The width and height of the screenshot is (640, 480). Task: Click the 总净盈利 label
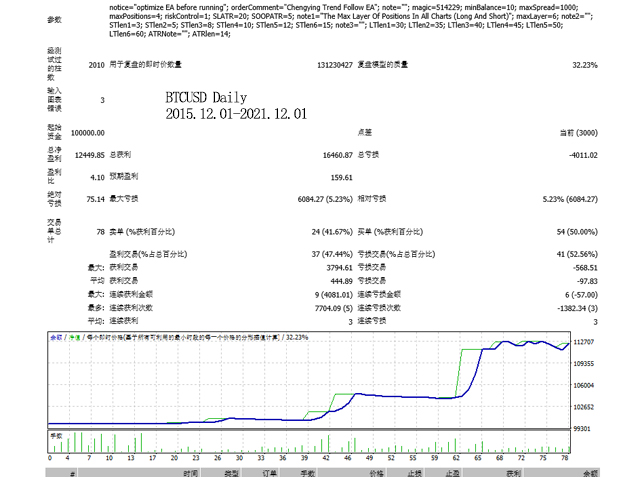click(54, 154)
